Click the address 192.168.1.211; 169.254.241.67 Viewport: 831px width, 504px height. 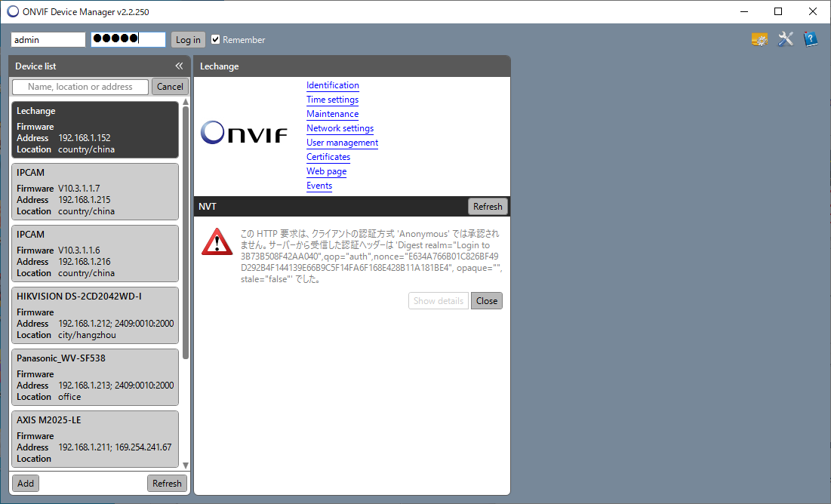point(115,447)
